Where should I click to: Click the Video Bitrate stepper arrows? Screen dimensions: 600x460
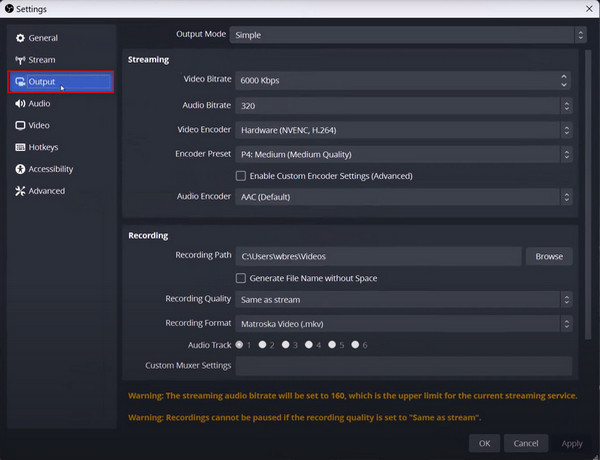click(x=566, y=80)
